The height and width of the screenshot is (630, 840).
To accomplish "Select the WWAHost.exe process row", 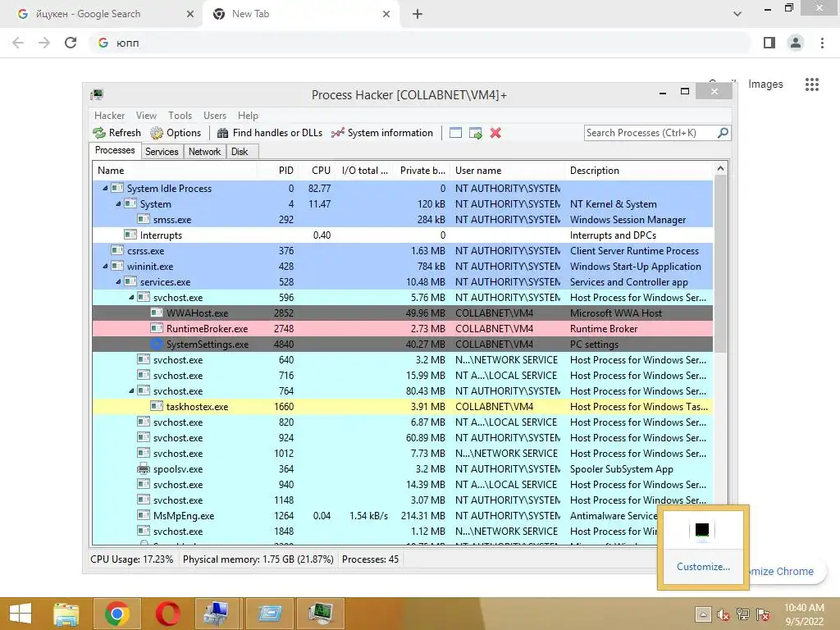I will point(402,313).
